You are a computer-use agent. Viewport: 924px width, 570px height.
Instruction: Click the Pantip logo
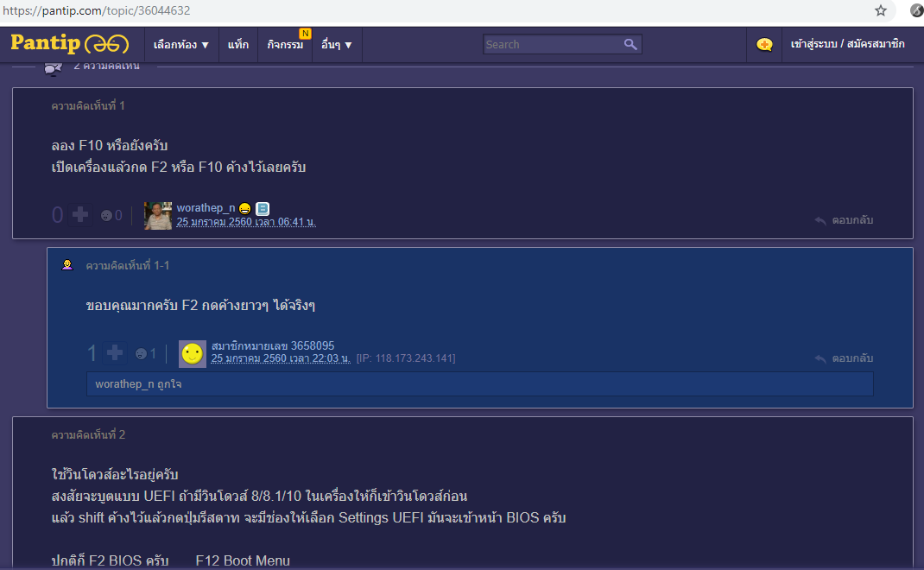69,44
